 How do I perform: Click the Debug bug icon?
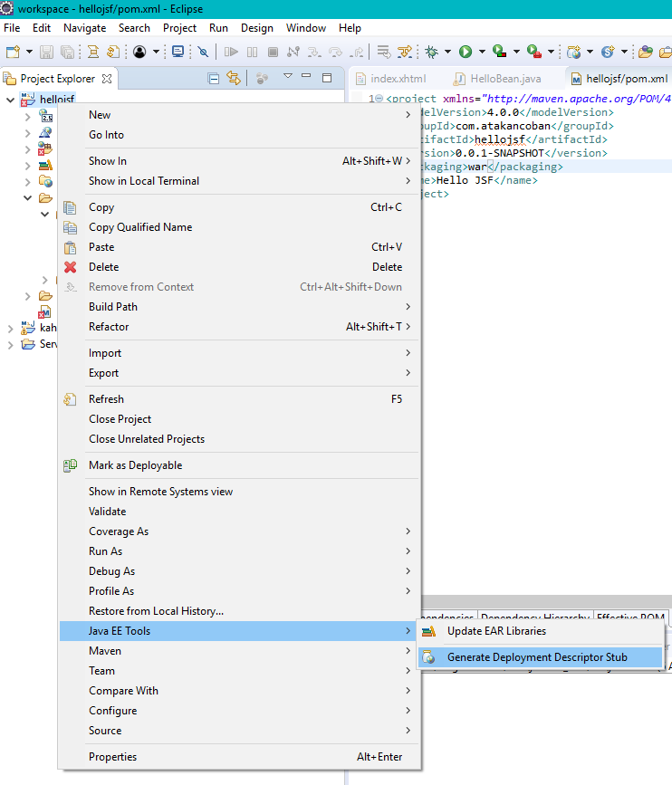coord(431,52)
